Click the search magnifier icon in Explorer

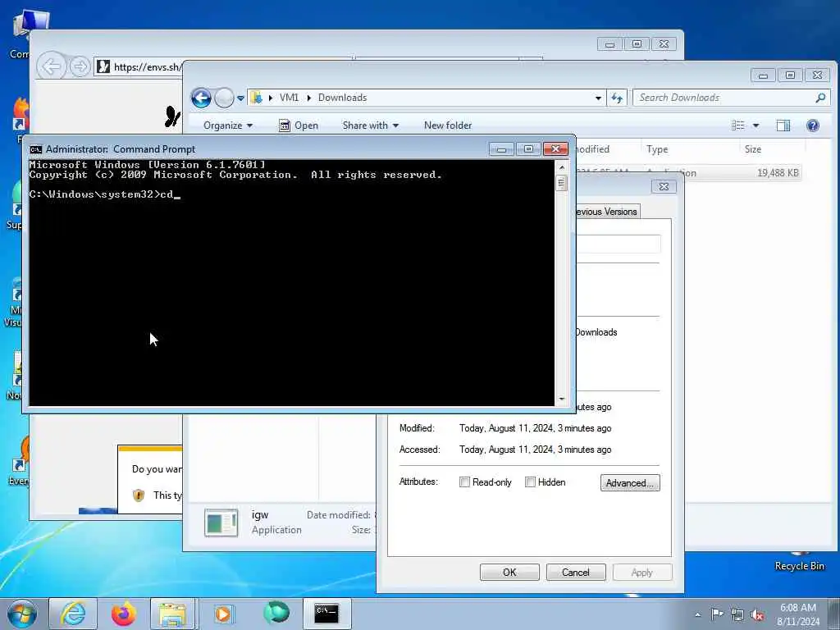click(x=820, y=98)
